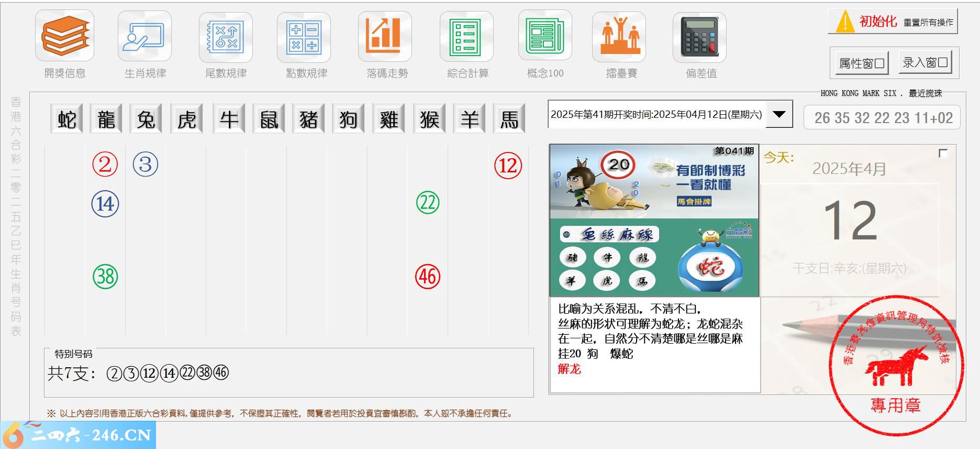Screen dimensions: 980x449
Task: Open the 落碼走勢 trend chart icon
Action: coord(385,37)
